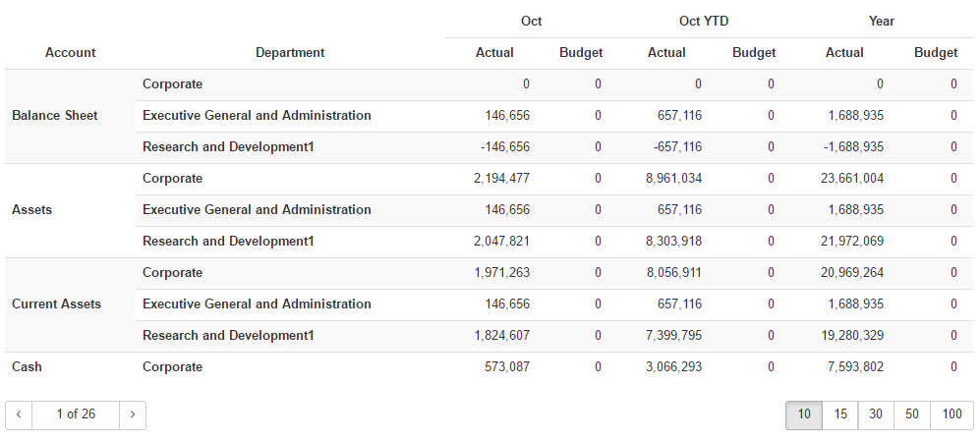The width and height of the screenshot is (980, 440).
Task: Set page size to 30 rows
Action: pos(876,414)
